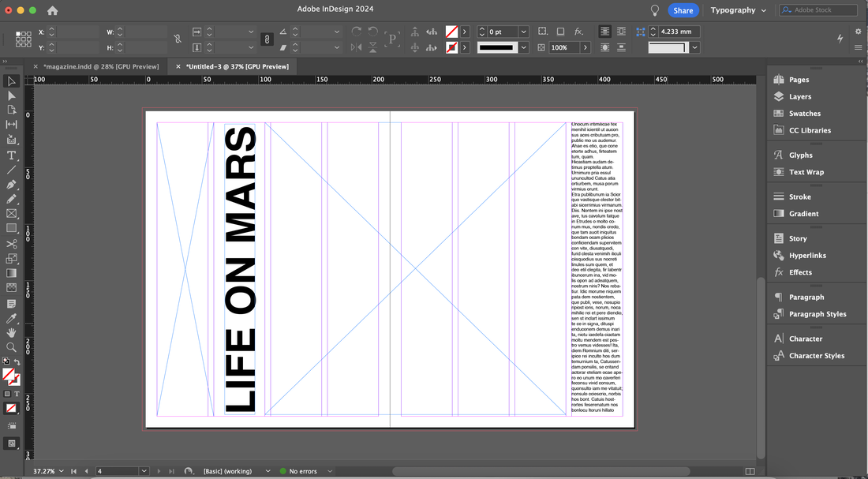Image resolution: width=868 pixels, height=479 pixels.
Task: Click the reference point locator grid
Action: click(x=23, y=39)
